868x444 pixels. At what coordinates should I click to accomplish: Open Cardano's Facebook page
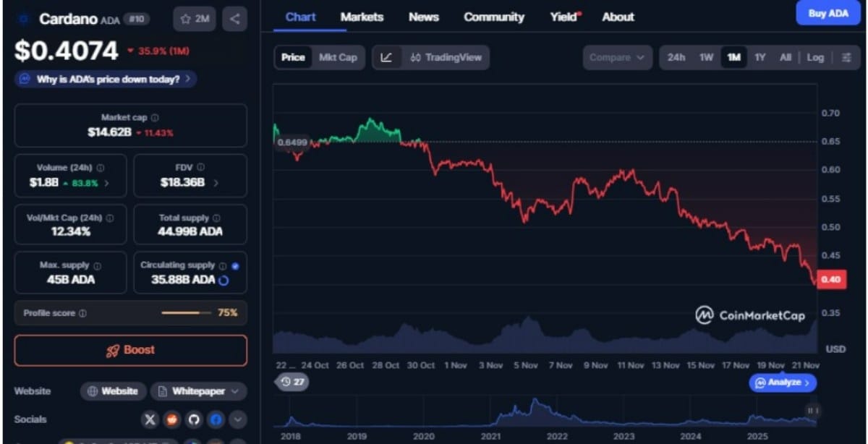pos(216,419)
